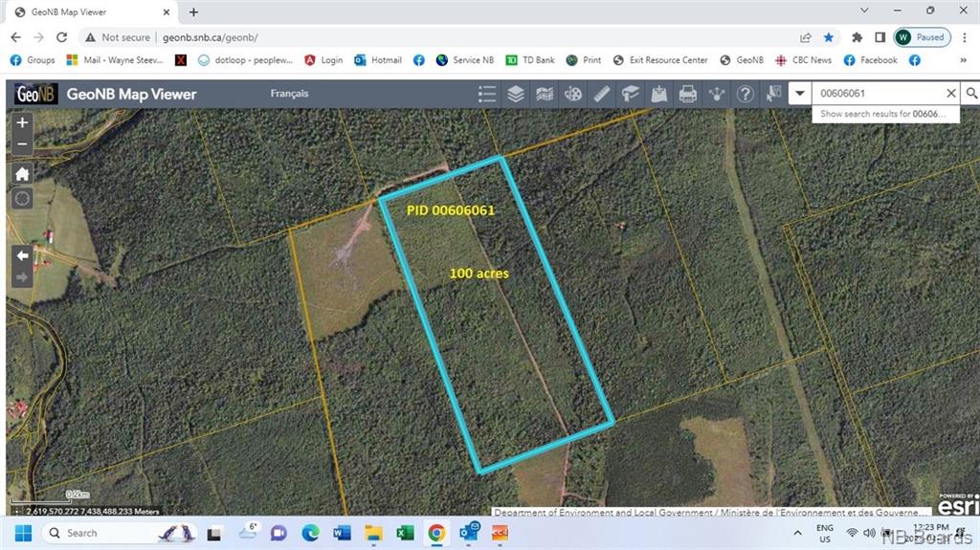Expand the bookmarks overflow chevron

[x=963, y=60]
